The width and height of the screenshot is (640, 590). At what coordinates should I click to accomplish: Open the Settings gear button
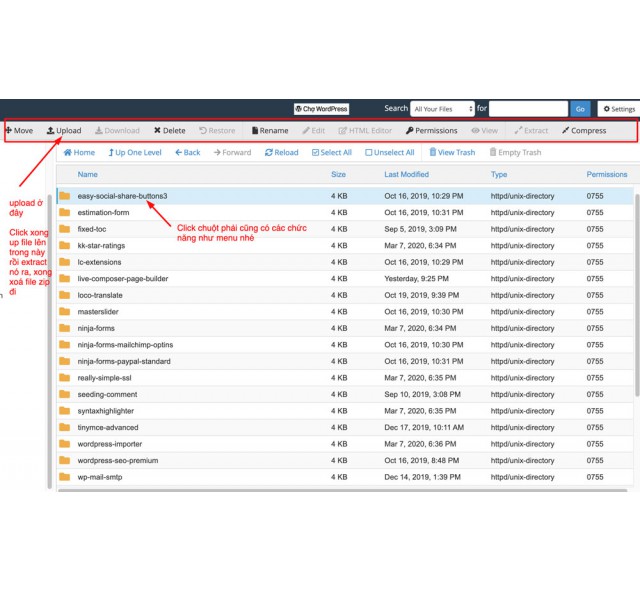tap(619, 109)
